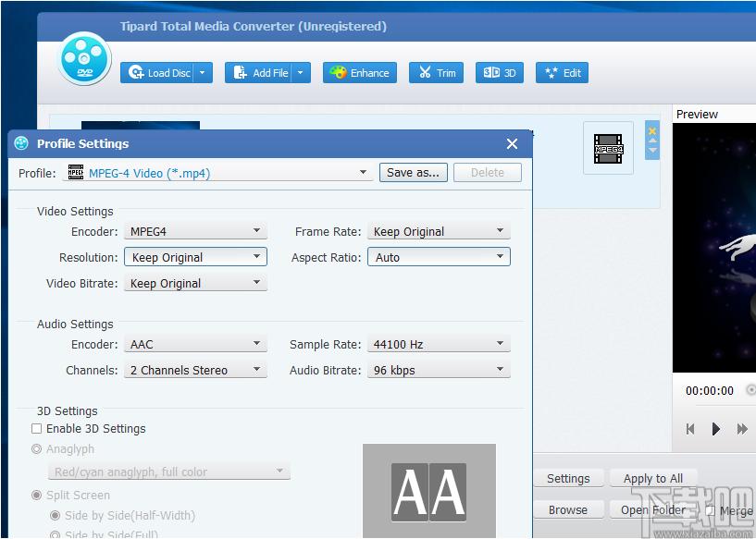Click the preview video area

(x=714, y=248)
